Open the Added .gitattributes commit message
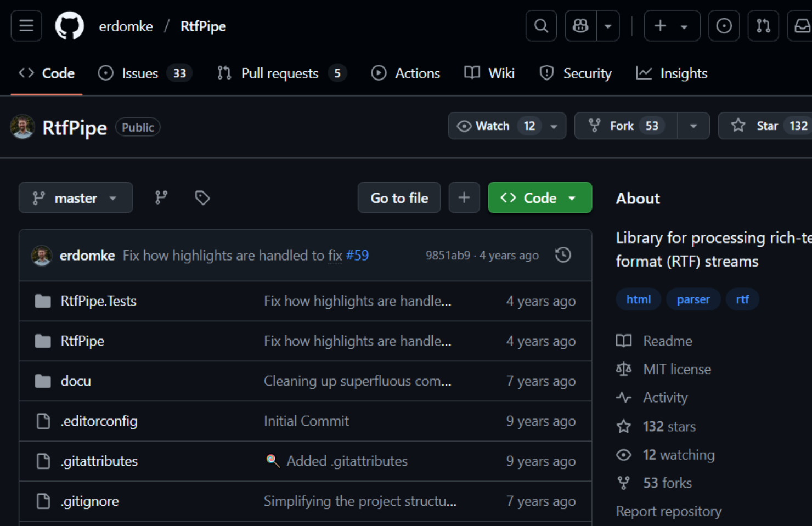Image resolution: width=812 pixels, height=526 pixels. click(x=336, y=461)
